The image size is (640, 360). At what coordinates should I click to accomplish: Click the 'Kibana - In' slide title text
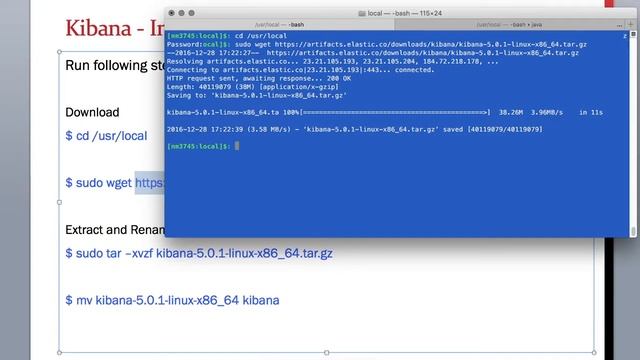point(115,28)
